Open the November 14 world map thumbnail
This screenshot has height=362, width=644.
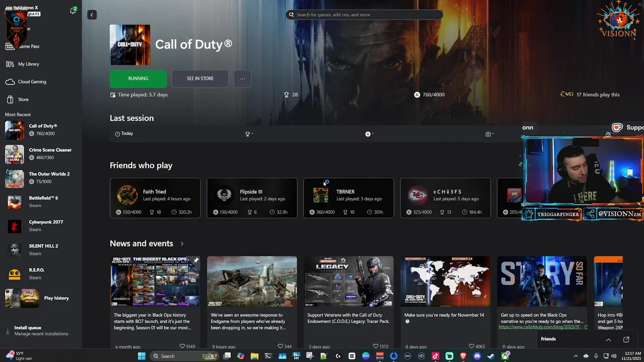pos(445,281)
